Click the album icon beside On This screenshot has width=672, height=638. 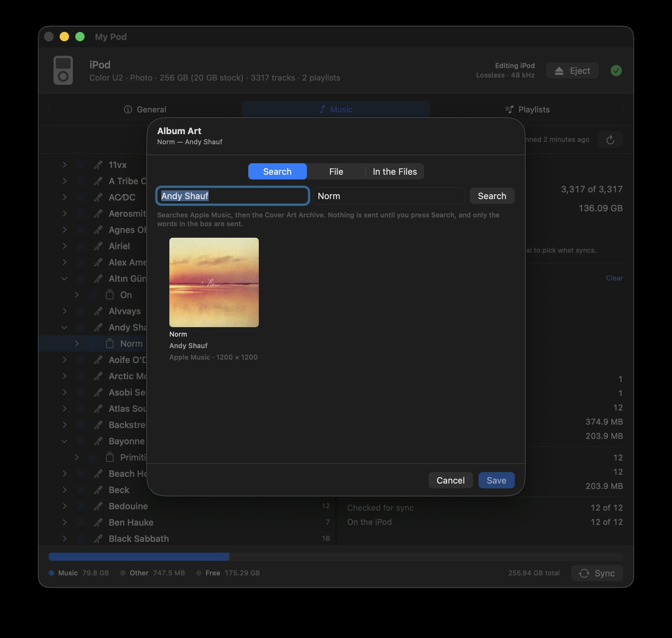click(110, 295)
